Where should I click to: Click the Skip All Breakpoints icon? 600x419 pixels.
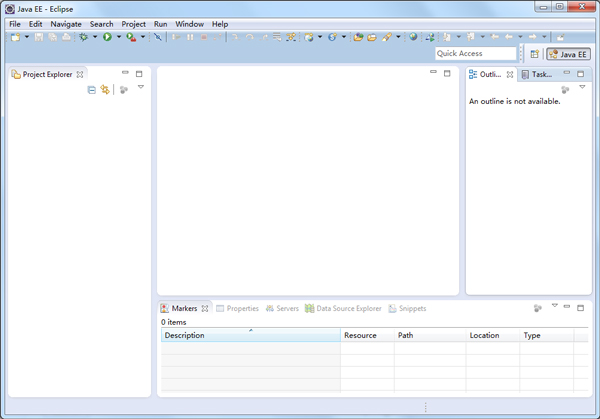point(158,37)
